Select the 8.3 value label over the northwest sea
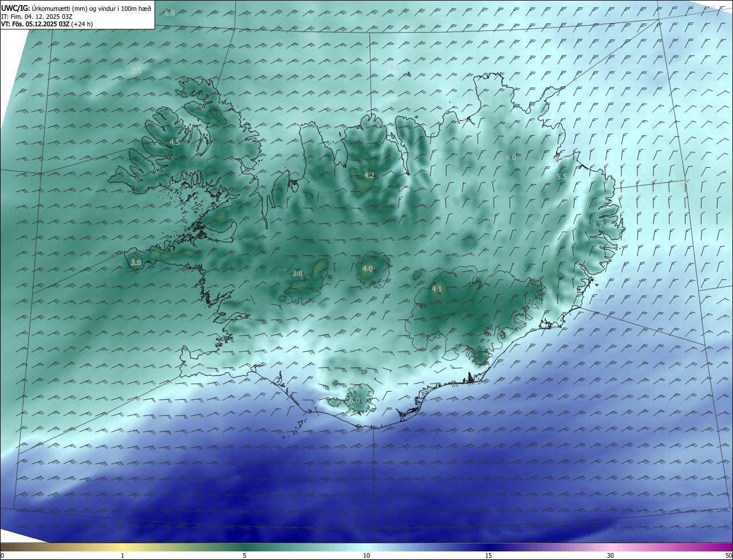The image size is (733, 560). [136, 70]
